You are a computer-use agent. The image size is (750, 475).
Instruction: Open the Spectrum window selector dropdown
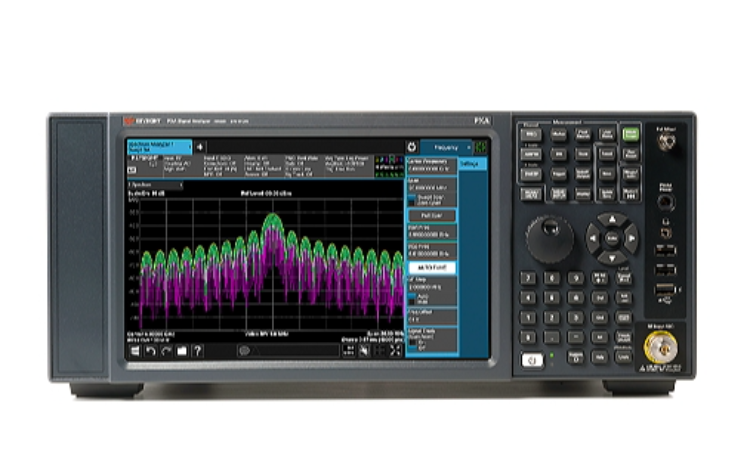pos(155,185)
